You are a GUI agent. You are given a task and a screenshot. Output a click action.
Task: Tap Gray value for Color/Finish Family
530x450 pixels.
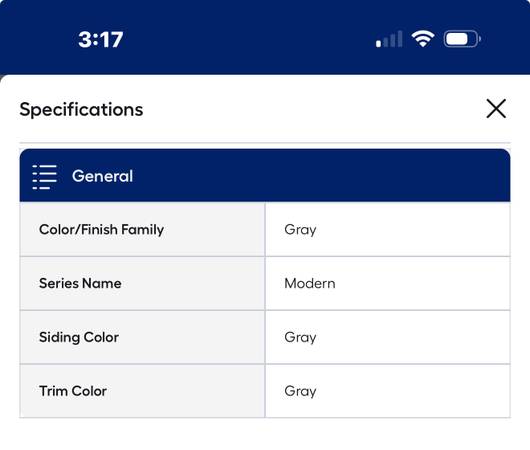coord(300,230)
